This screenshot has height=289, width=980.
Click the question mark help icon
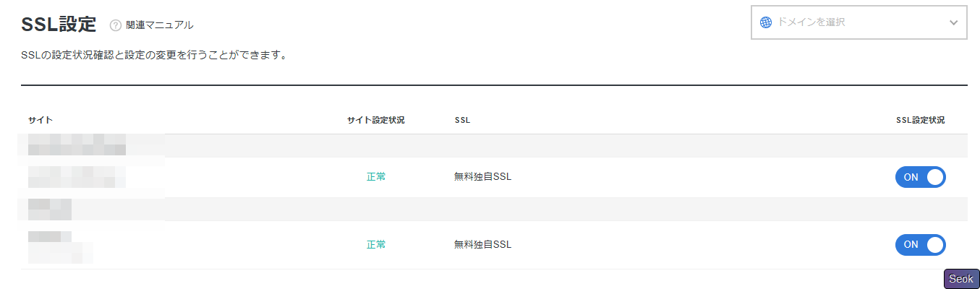click(116, 25)
